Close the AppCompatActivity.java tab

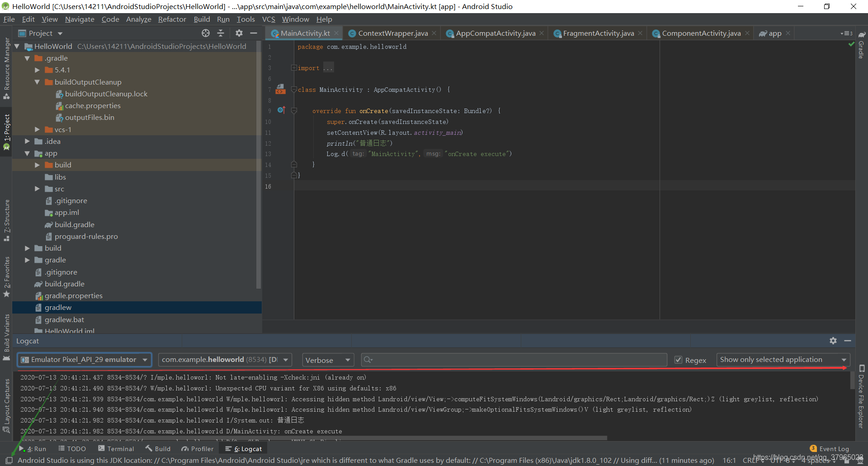tap(542, 33)
